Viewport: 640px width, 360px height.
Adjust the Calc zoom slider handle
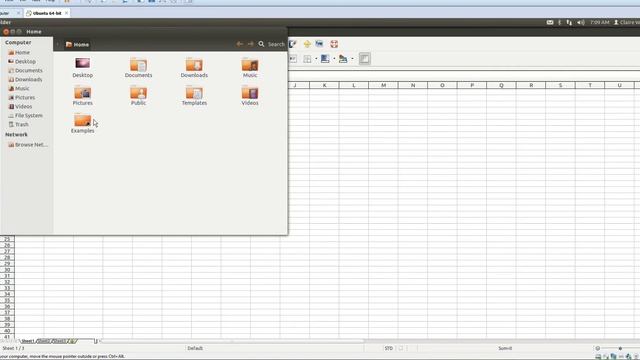[620, 348]
